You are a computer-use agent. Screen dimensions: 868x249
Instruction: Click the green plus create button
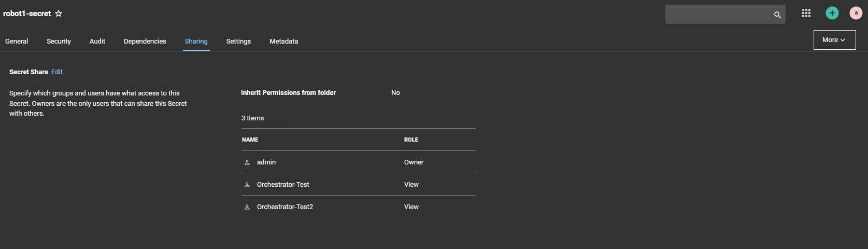(832, 13)
